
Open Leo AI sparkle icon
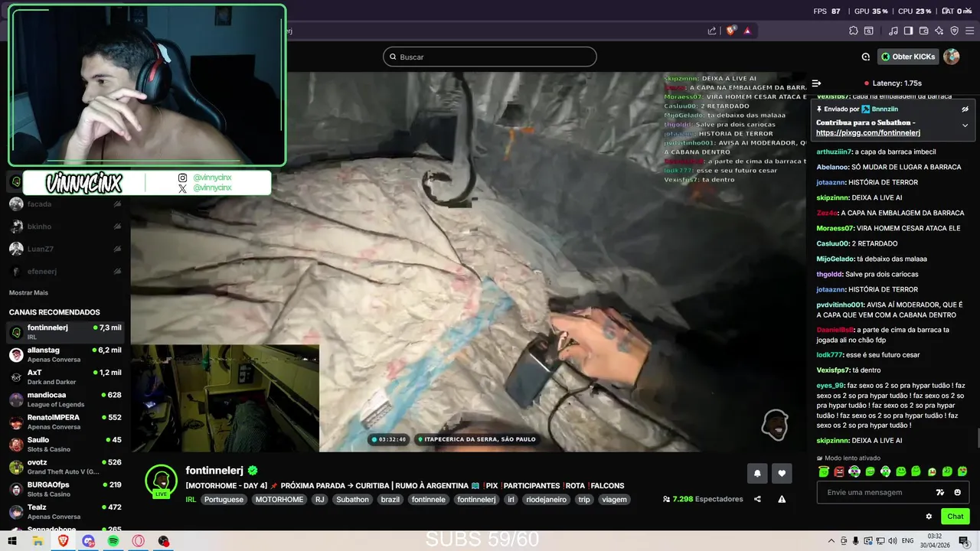[939, 31]
